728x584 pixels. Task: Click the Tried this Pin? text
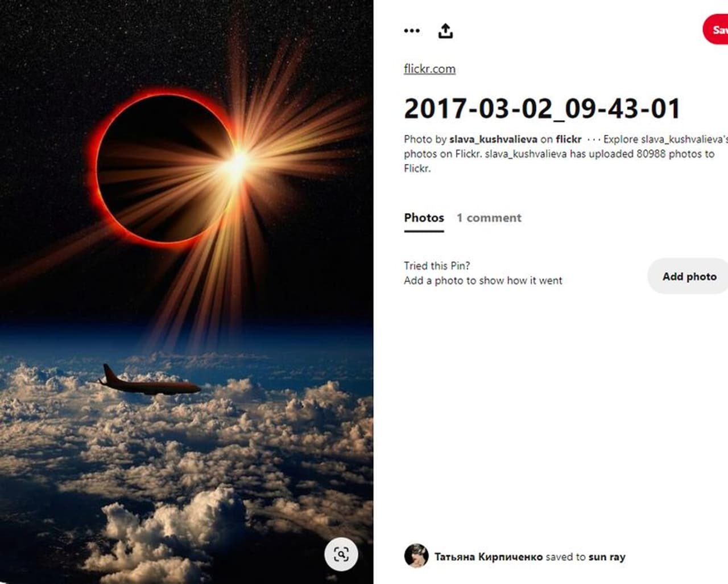[x=437, y=265]
